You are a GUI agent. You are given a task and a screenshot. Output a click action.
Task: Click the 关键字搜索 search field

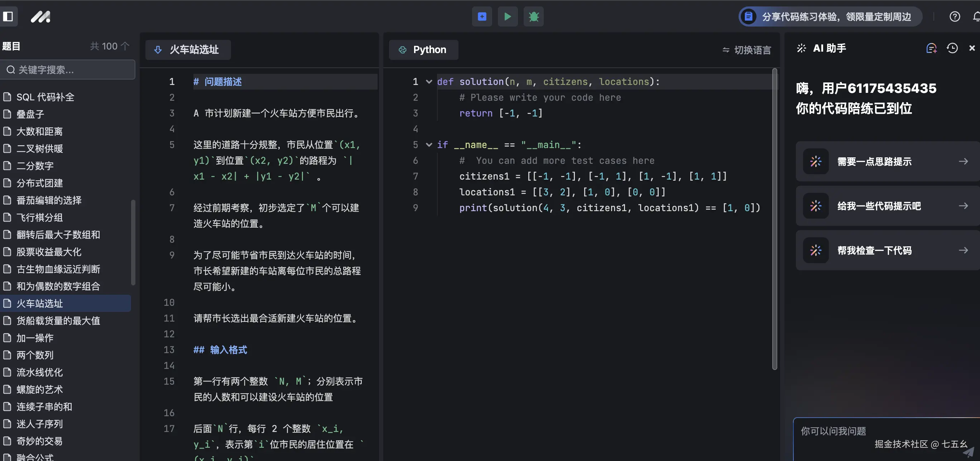(68, 69)
